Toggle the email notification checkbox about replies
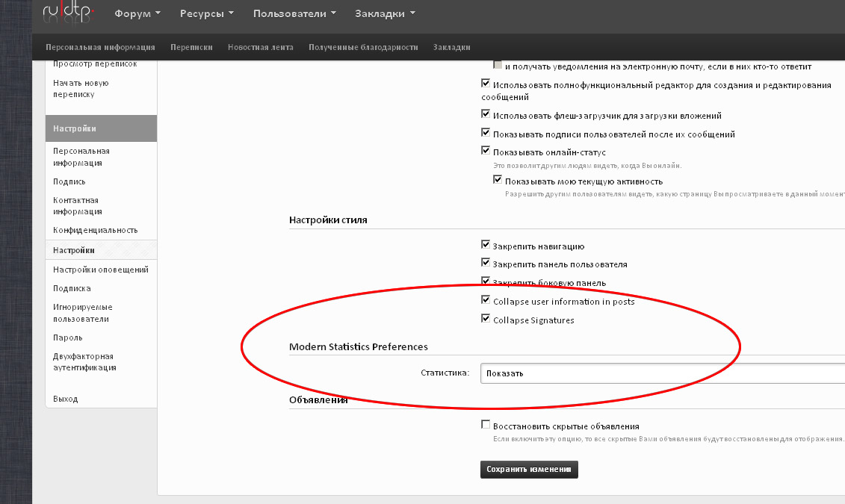The image size is (845, 504). coord(498,65)
